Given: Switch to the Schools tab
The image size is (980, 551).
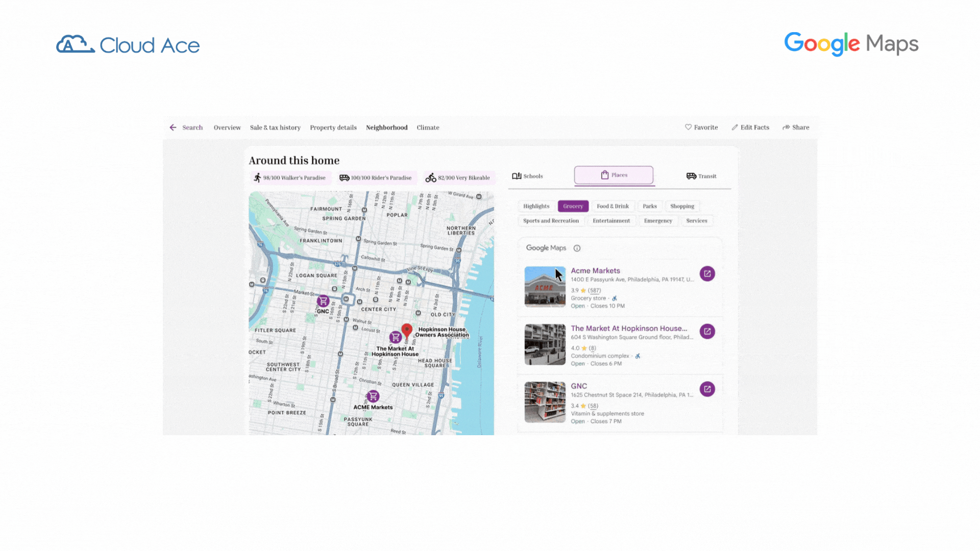Looking at the screenshot, I should click(x=528, y=176).
